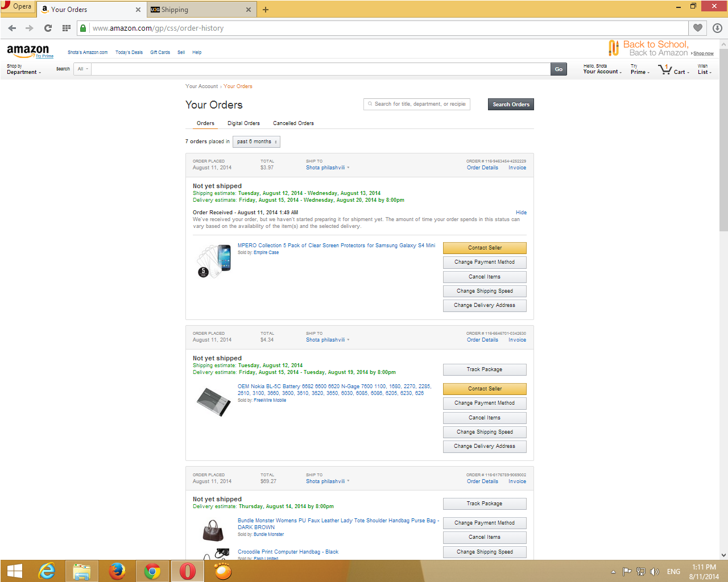Click the Search Orders button
The width and height of the screenshot is (728, 582).
511,105
